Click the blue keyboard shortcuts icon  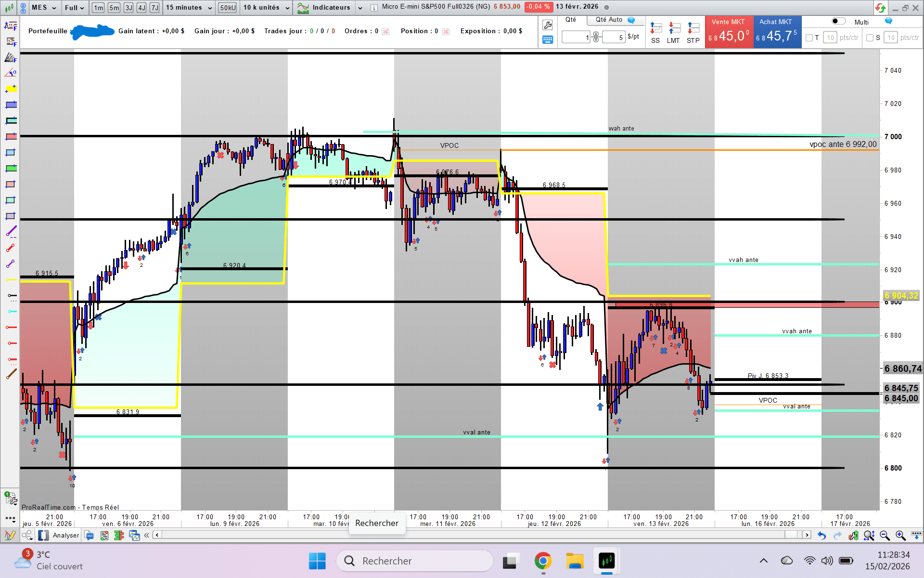(x=548, y=40)
